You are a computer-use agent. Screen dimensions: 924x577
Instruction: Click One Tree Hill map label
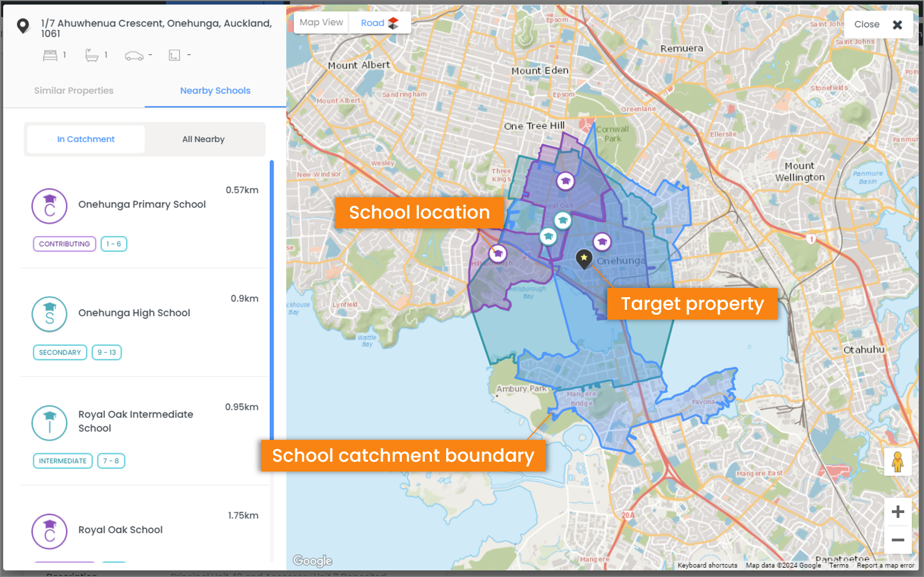(534, 126)
